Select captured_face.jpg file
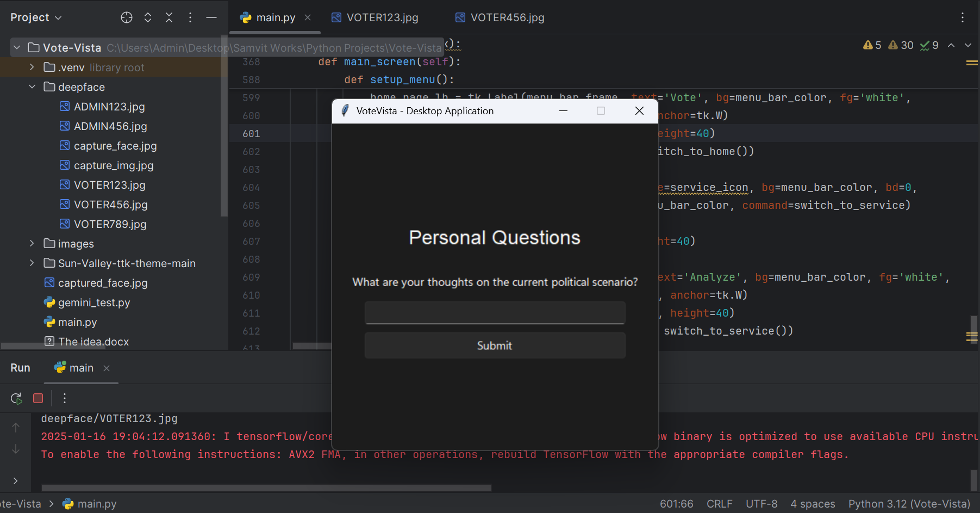Viewport: 980px width, 513px height. coord(103,283)
